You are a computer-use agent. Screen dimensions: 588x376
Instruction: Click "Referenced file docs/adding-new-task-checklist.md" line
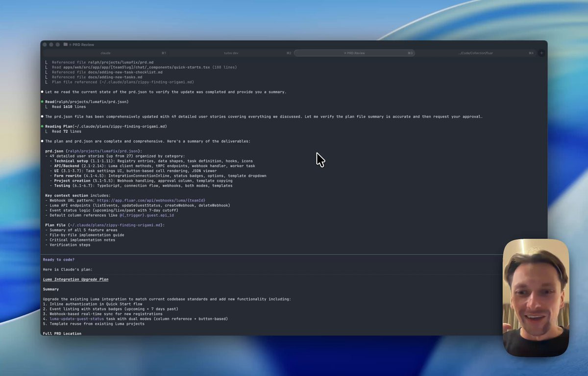(x=107, y=72)
